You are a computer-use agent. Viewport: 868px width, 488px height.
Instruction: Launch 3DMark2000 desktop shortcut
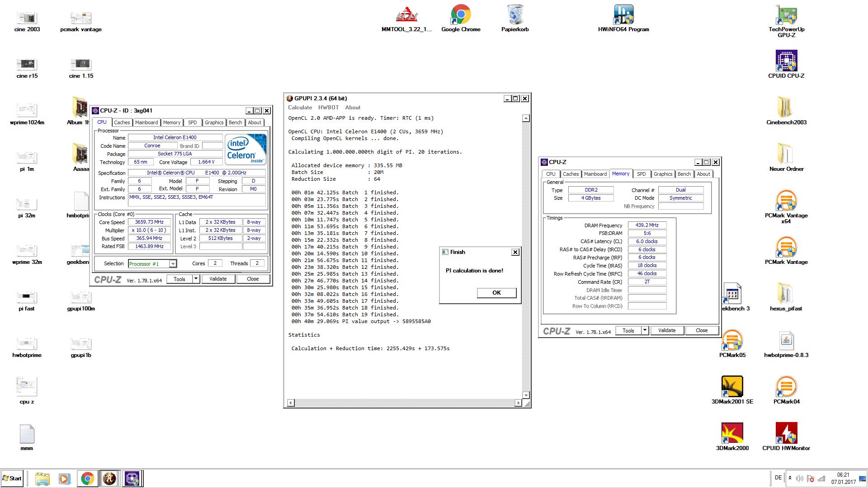point(732,436)
